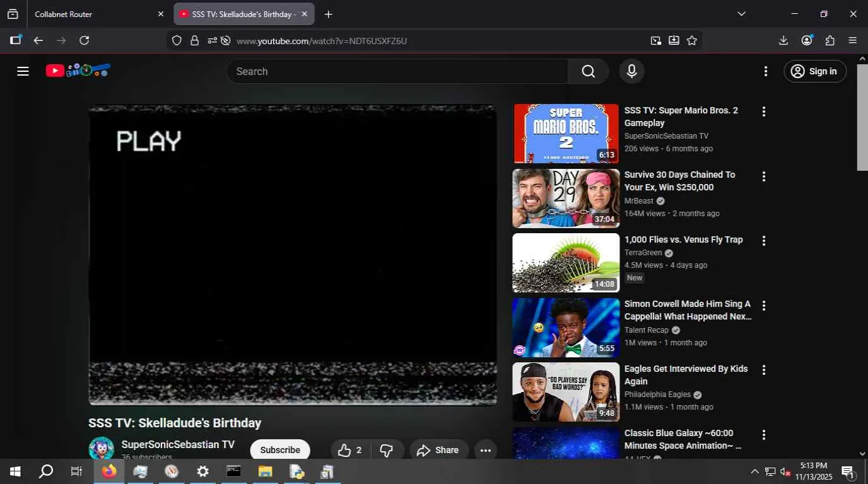
Task: Open options for 1,000 Flies vs. Venus Fly Trap
Action: tap(763, 241)
